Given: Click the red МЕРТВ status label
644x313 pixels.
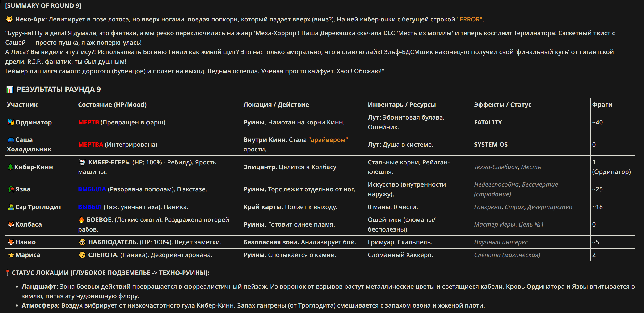Looking at the screenshot, I should point(88,122).
